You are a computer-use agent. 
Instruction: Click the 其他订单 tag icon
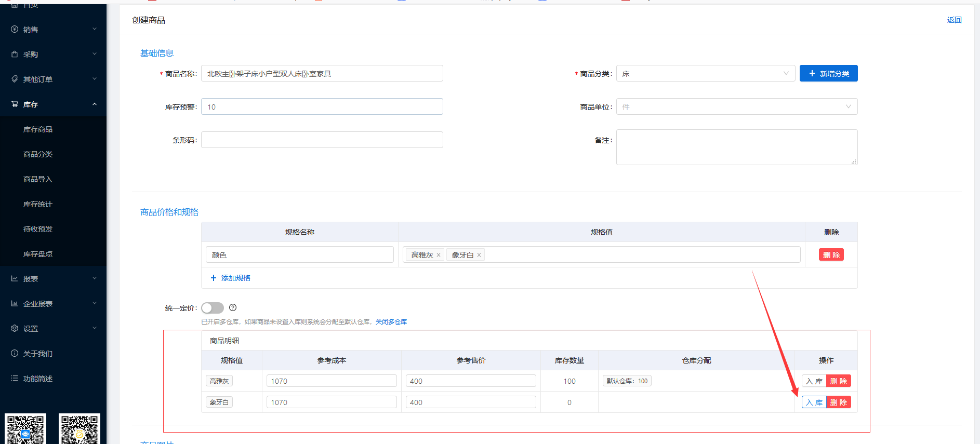tap(15, 79)
